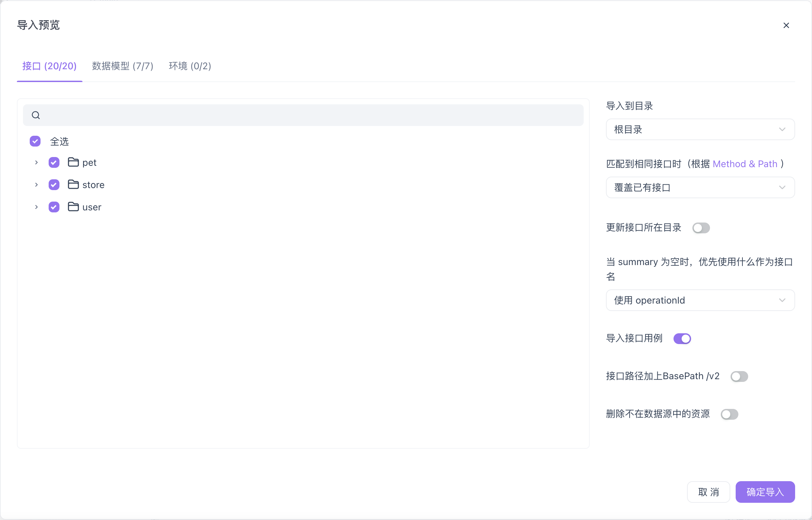Expand the pet folder tree node
This screenshot has width=812, height=520.
coord(36,162)
